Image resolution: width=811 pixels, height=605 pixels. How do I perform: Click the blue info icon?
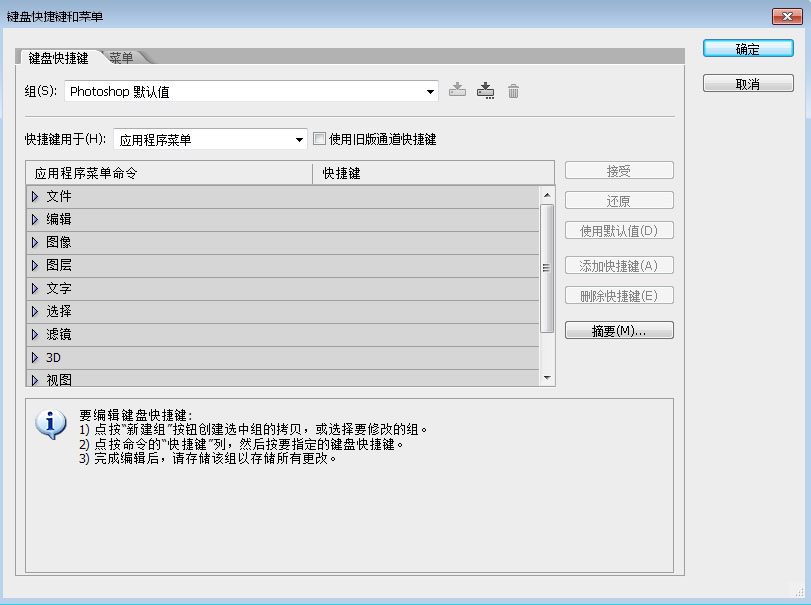[x=50, y=424]
